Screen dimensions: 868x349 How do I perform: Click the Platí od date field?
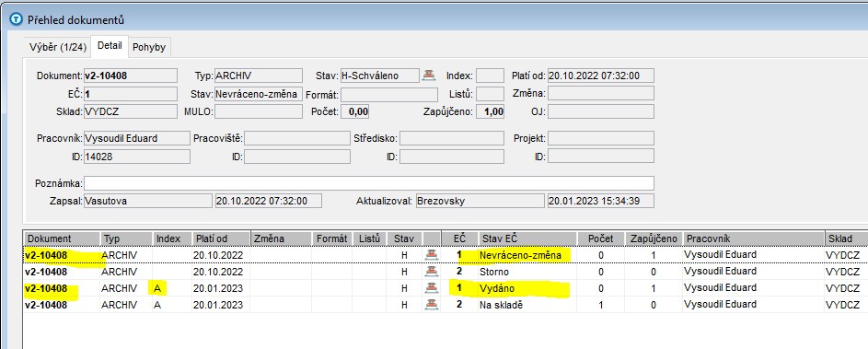pyautogui.click(x=601, y=76)
